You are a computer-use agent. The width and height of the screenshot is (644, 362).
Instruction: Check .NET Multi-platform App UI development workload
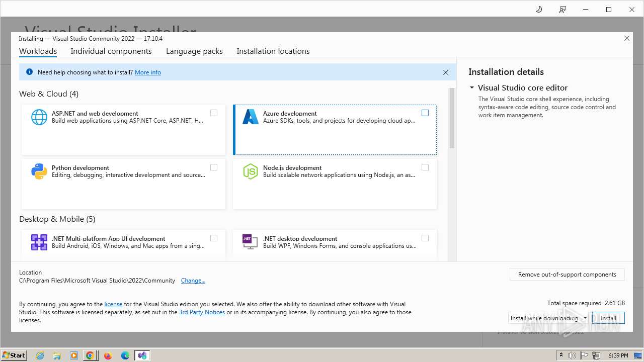coord(214,238)
